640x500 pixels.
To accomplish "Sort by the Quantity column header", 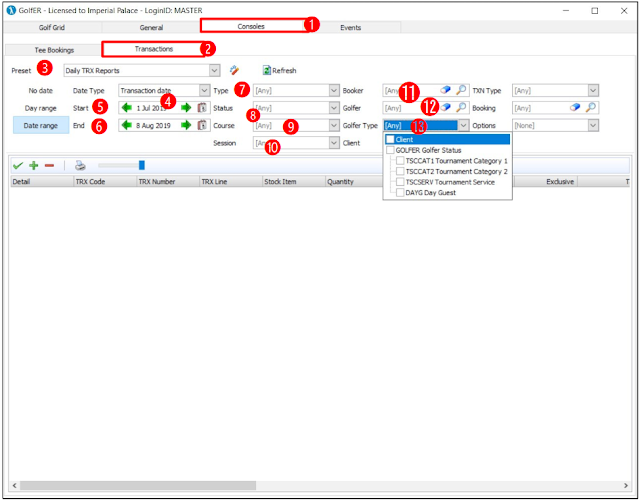I will (x=354, y=182).
